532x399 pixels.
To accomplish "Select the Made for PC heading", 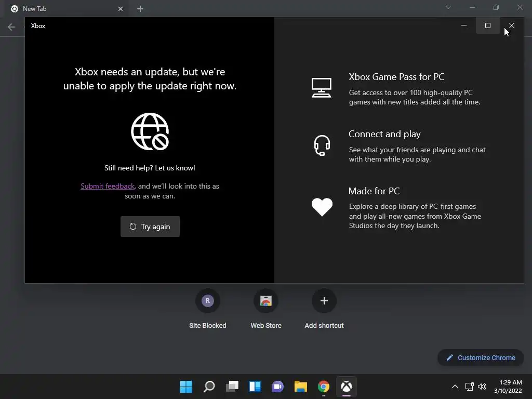I will 374,191.
